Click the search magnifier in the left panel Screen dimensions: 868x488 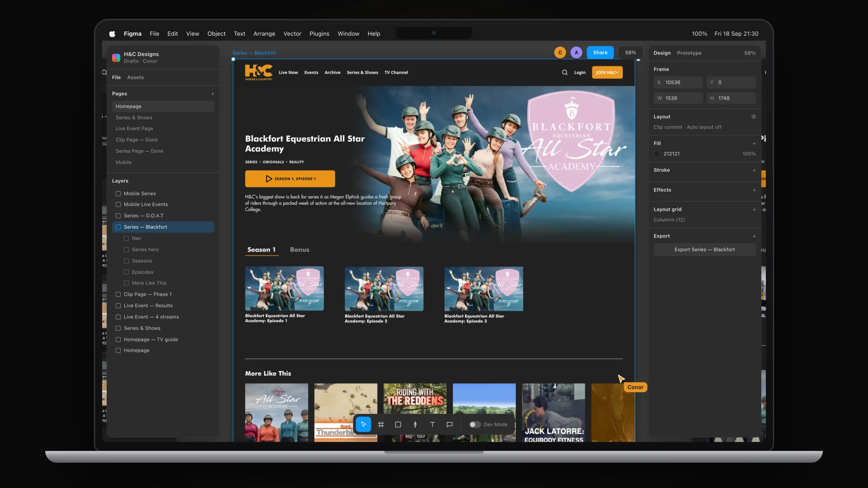pyautogui.click(x=104, y=72)
